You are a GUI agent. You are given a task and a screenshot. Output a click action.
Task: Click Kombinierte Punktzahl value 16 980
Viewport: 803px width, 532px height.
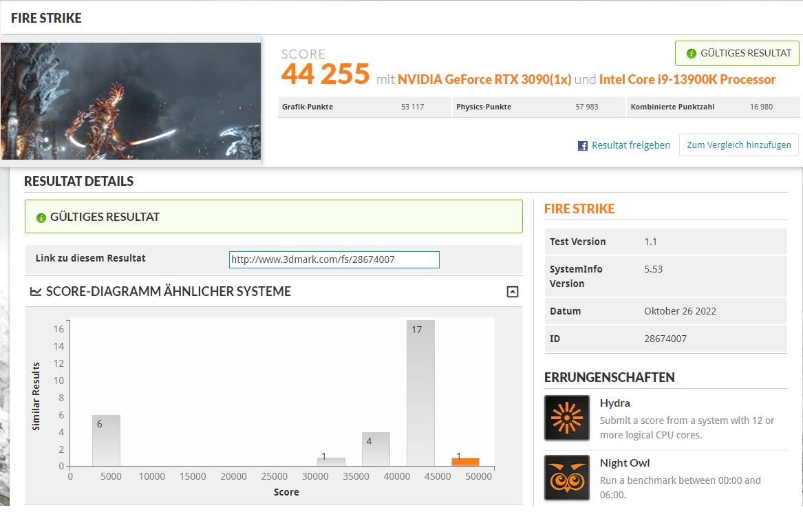761,107
